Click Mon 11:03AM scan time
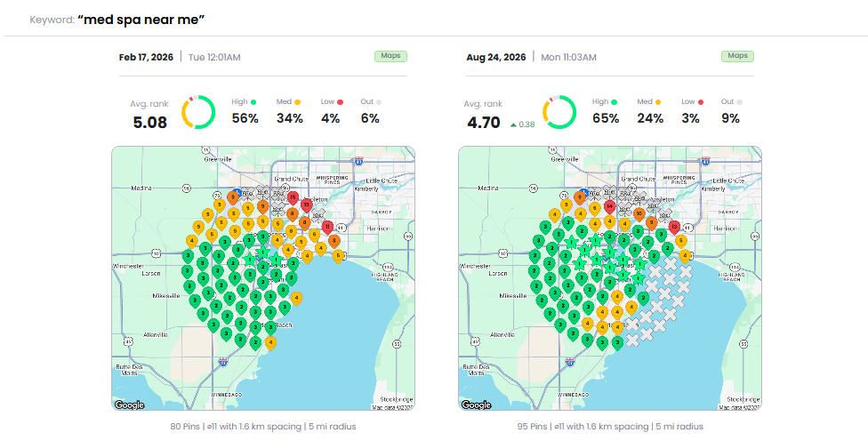Viewport: 868px width, 441px height. point(568,57)
